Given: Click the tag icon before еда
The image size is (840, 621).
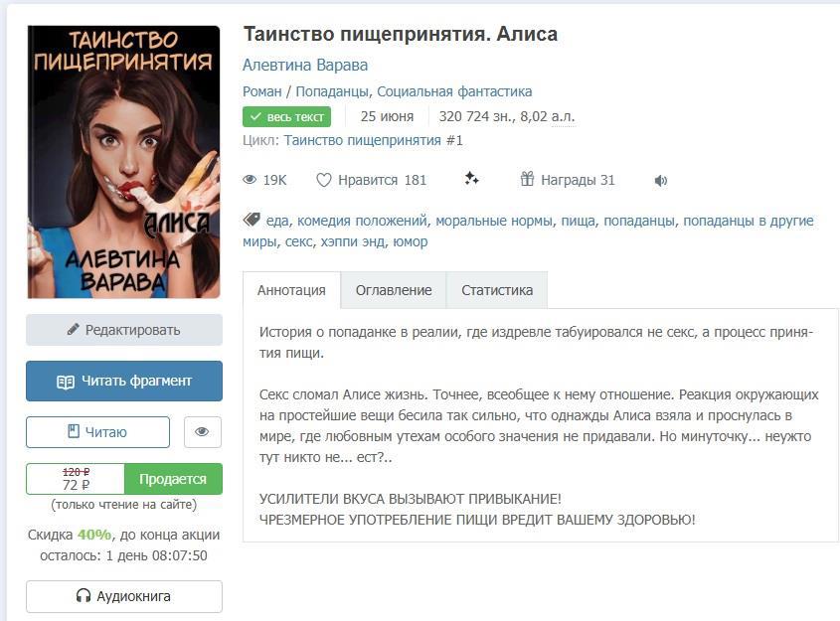Looking at the screenshot, I should 252,220.
